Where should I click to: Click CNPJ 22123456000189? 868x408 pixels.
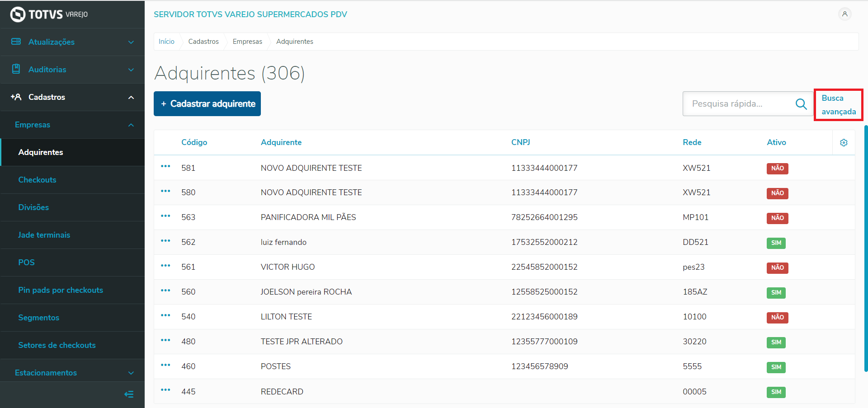[x=544, y=317]
